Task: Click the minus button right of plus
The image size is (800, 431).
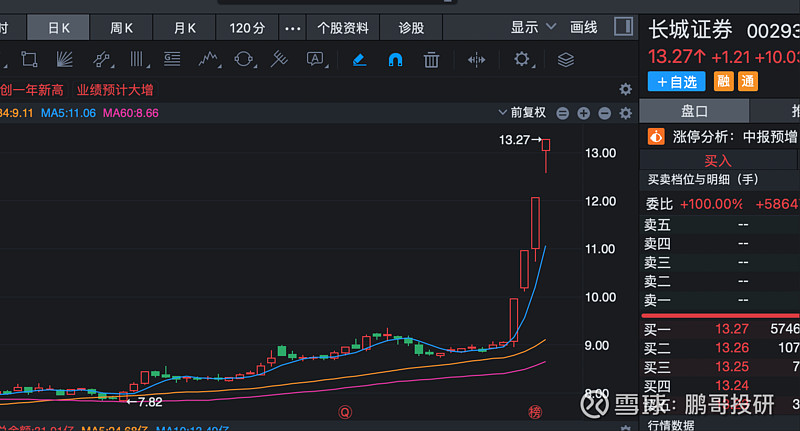Action: pos(605,113)
